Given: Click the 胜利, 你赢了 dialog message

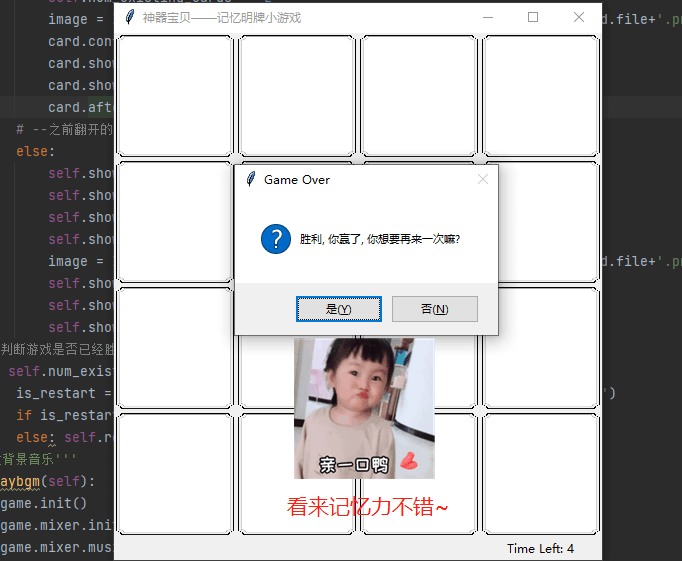Looking at the screenshot, I should (x=380, y=239).
